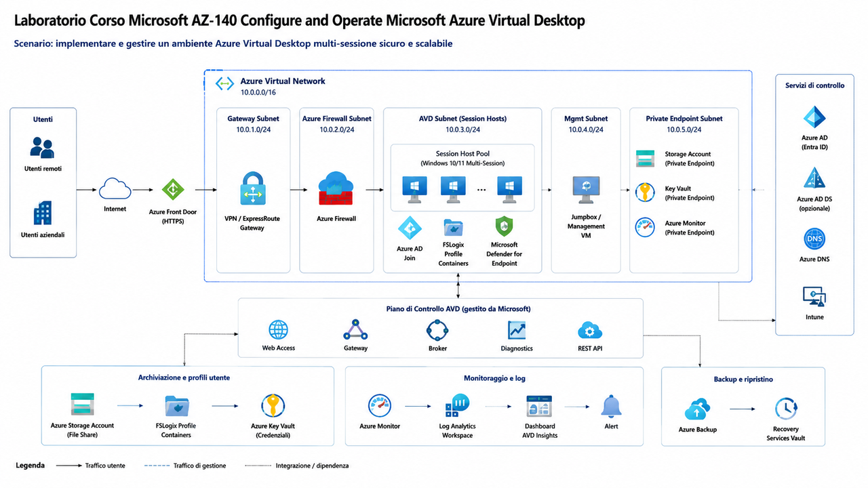This screenshot has height=488, width=868.
Task: Click the Azure Front Door icon
Action: pyautogui.click(x=172, y=189)
